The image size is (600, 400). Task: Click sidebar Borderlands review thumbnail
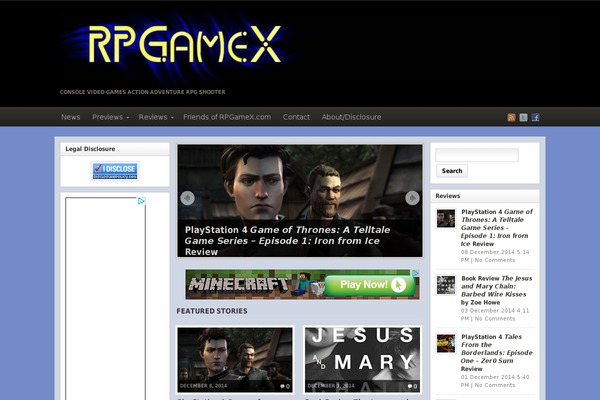[x=446, y=343]
